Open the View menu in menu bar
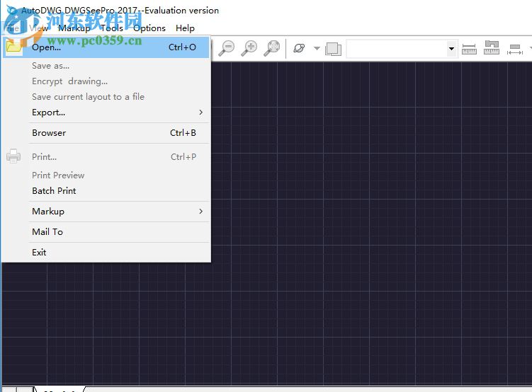 (x=38, y=28)
